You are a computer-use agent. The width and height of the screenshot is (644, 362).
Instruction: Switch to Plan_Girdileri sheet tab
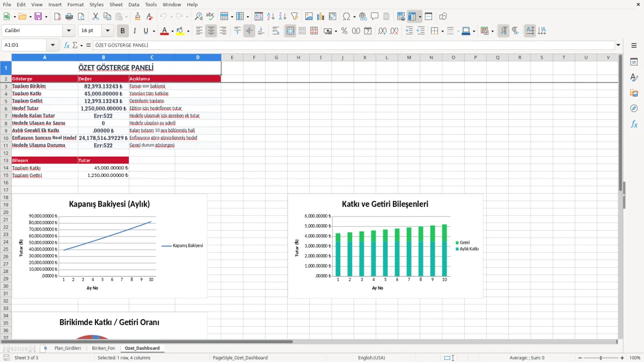[68, 348]
